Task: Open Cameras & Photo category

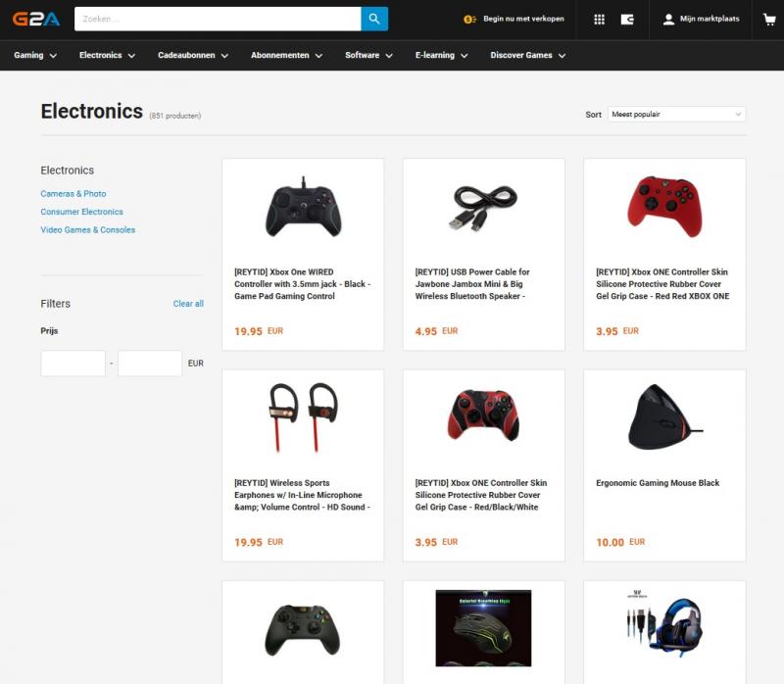Action: coord(73,193)
